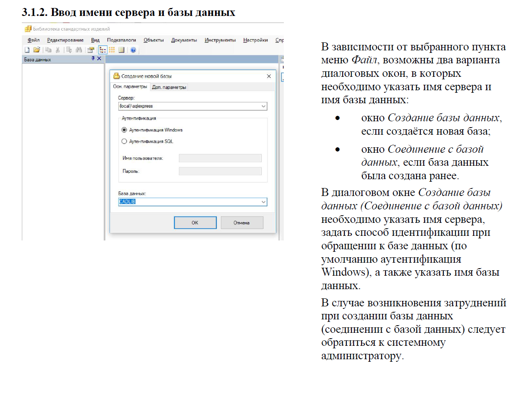Click the italic word Файл in the paragraph
532x397 pixels.
point(365,60)
